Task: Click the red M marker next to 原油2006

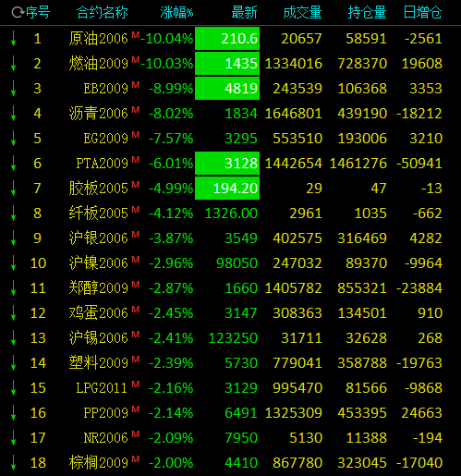Action: 136,35
